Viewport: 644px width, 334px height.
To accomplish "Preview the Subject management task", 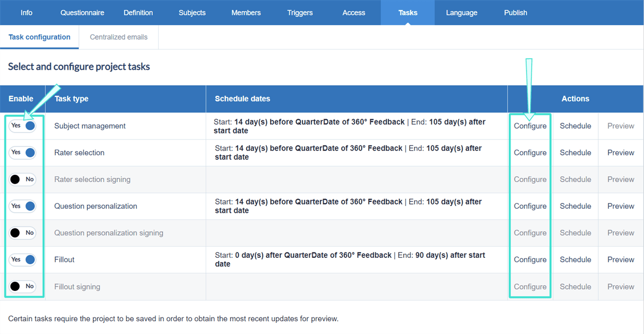I will point(621,126).
